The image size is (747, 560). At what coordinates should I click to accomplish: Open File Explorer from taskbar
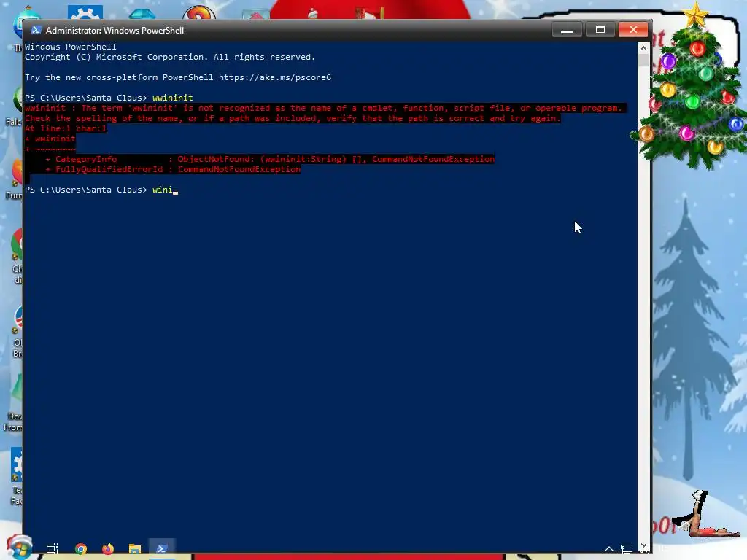coord(135,548)
